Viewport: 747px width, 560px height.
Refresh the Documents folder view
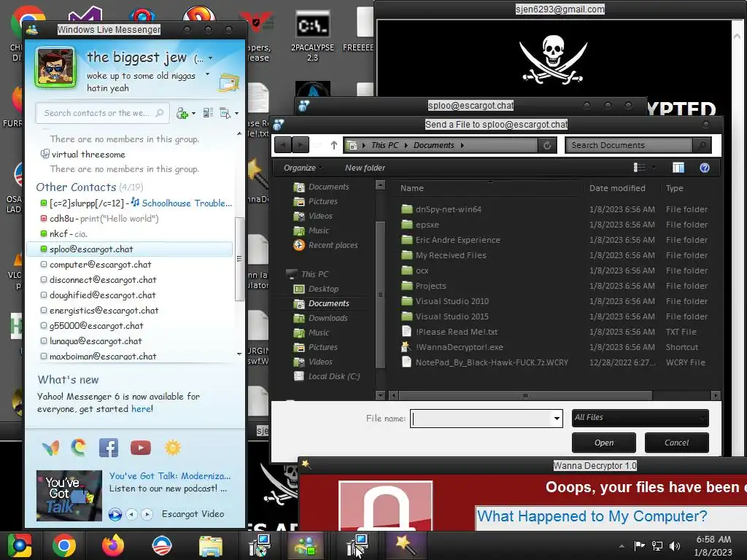click(547, 145)
